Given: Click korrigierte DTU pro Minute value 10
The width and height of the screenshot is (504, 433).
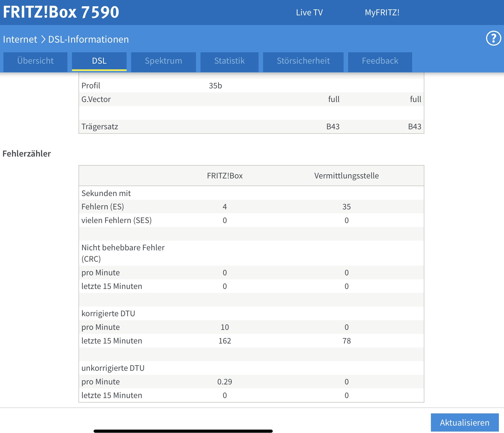Looking at the screenshot, I should 225,327.
